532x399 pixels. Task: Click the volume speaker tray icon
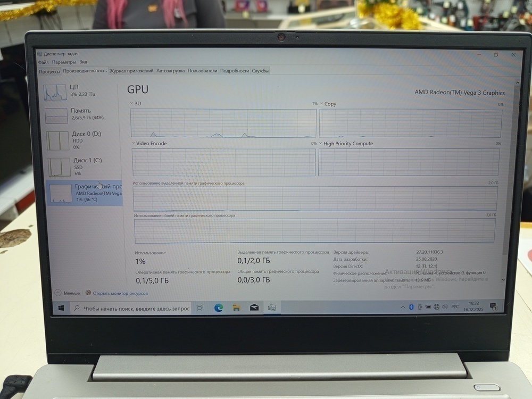[445, 307]
